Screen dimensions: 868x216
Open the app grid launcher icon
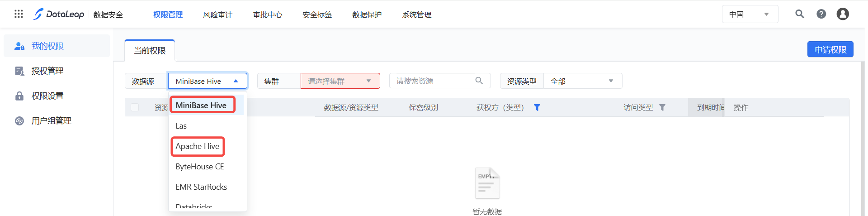point(19,14)
